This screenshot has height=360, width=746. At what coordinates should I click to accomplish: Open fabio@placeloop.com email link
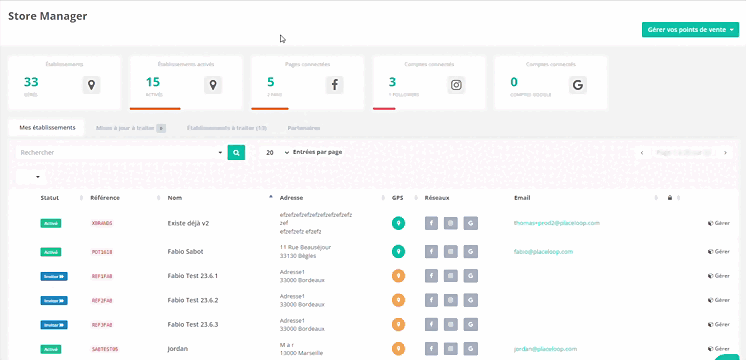click(x=543, y=252)
